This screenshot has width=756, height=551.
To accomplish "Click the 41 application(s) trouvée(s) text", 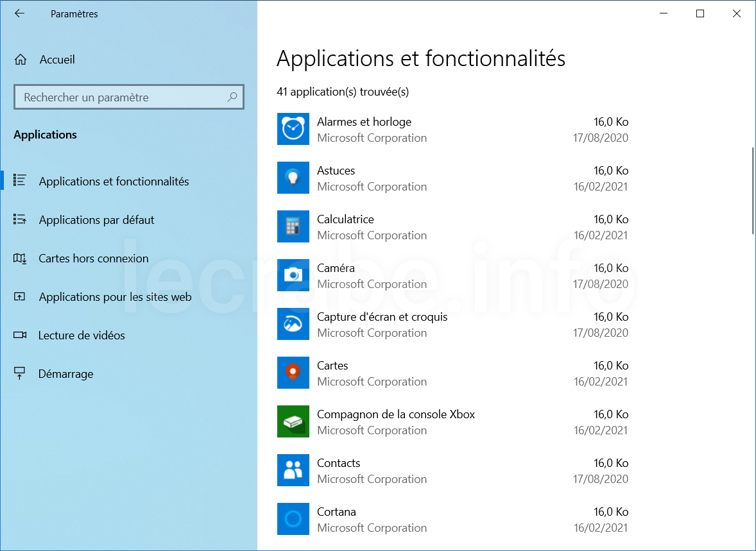I will (x=343, y=92).
